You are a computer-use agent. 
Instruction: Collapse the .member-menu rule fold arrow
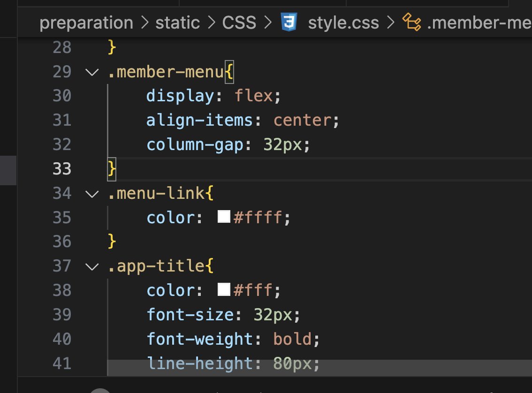(x=92, y=72)
